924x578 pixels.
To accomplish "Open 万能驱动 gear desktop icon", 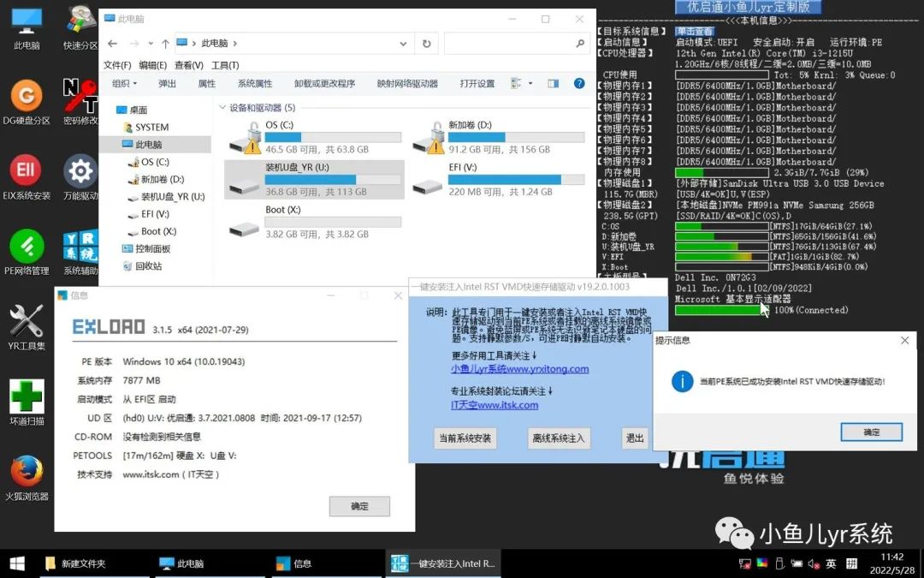I will 80,177.
